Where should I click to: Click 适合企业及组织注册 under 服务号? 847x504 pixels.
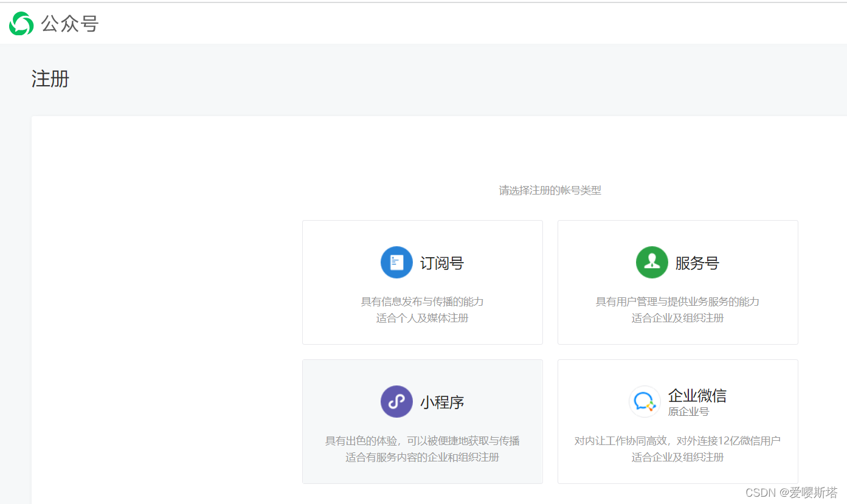coord(677,318)
